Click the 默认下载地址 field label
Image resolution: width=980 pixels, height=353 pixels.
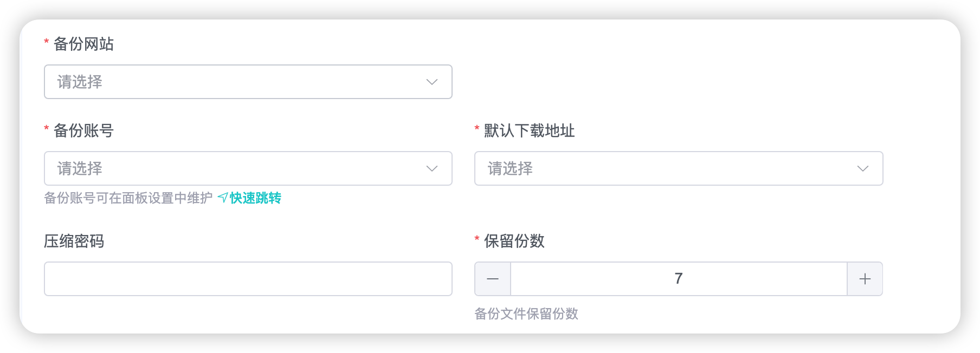tap(529, 130)
